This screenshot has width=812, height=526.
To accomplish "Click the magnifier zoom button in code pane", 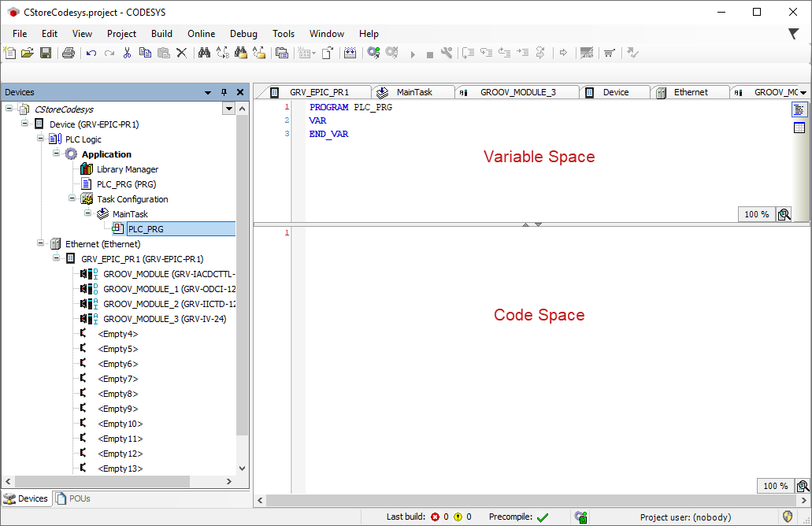I will [x=803, y=486].
